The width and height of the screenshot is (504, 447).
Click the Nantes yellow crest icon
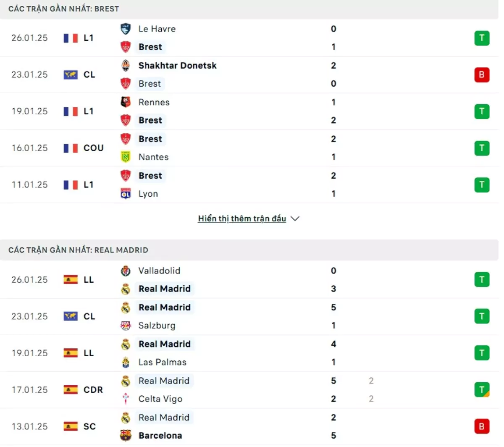tap(126, 157)
